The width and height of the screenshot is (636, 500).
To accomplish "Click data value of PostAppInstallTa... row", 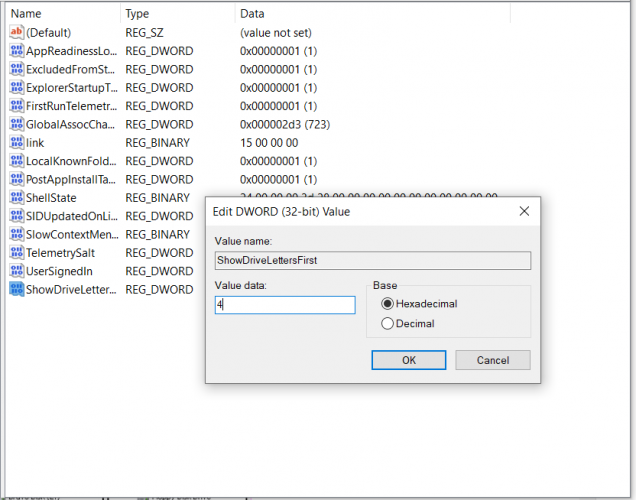I will [278, 179].
